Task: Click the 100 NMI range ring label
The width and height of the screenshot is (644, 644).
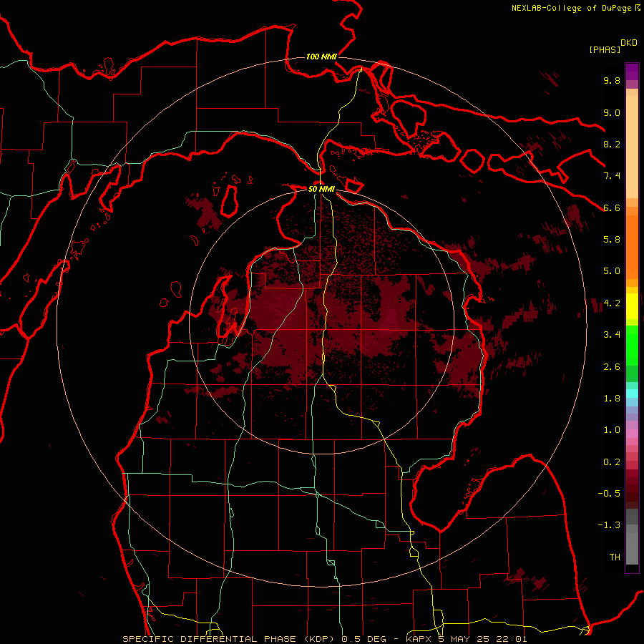Action: tap(321, 57)
